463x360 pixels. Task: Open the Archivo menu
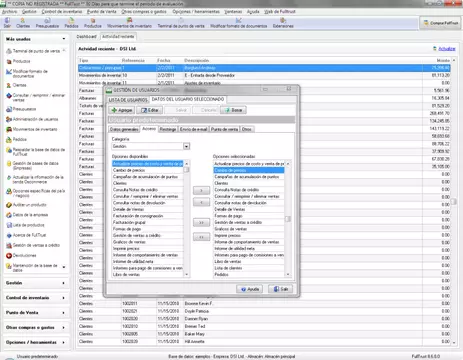pyautogui.click(x=9, y=12)
